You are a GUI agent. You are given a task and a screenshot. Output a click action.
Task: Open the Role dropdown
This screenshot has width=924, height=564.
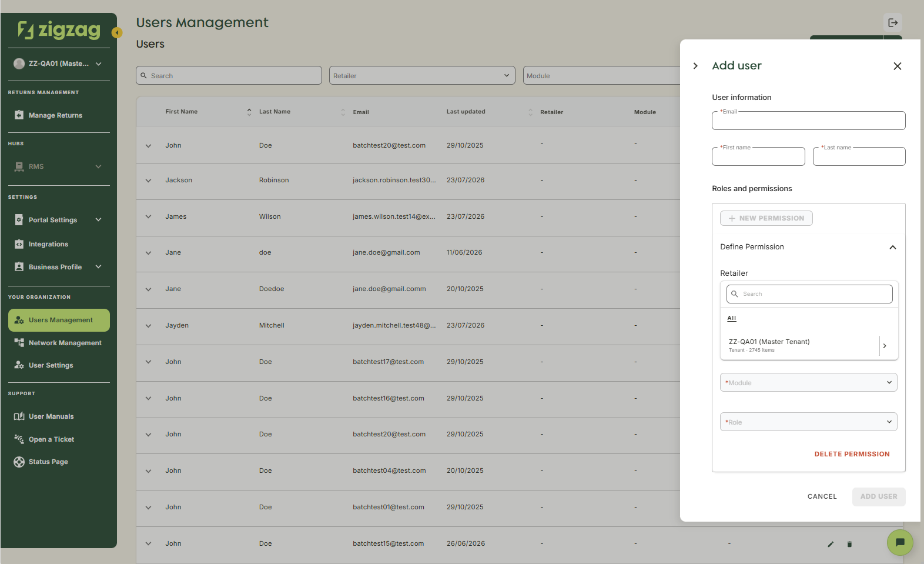[x=808, y=422]
